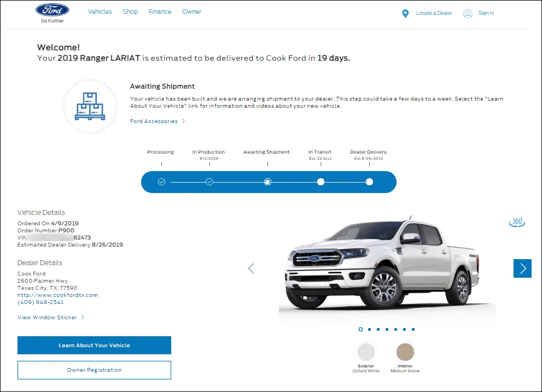Viewport: 542px width, 392px height.
Task: Open the Shop menu
Action: point(130,11)
